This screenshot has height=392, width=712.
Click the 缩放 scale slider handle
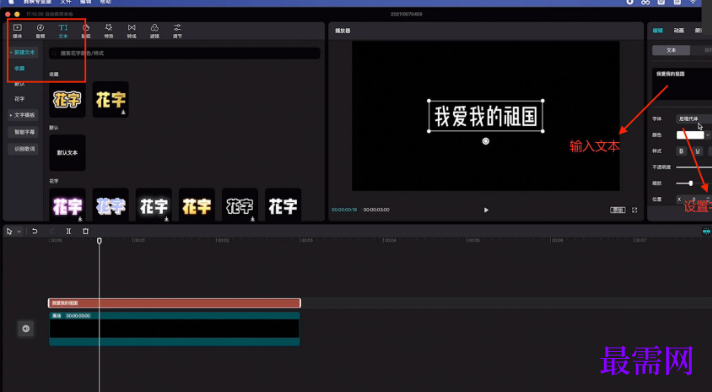click(x=691, y=183)
